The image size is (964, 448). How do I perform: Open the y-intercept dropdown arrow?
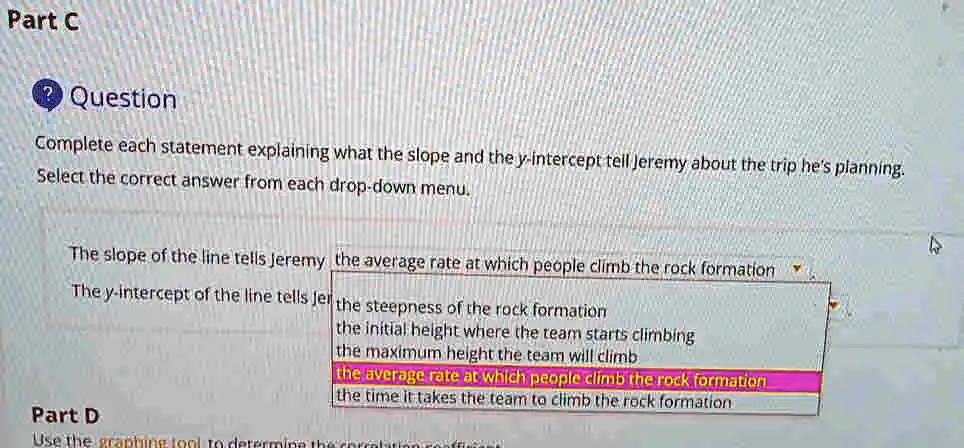pyautogui.click(x=834, y=305)
